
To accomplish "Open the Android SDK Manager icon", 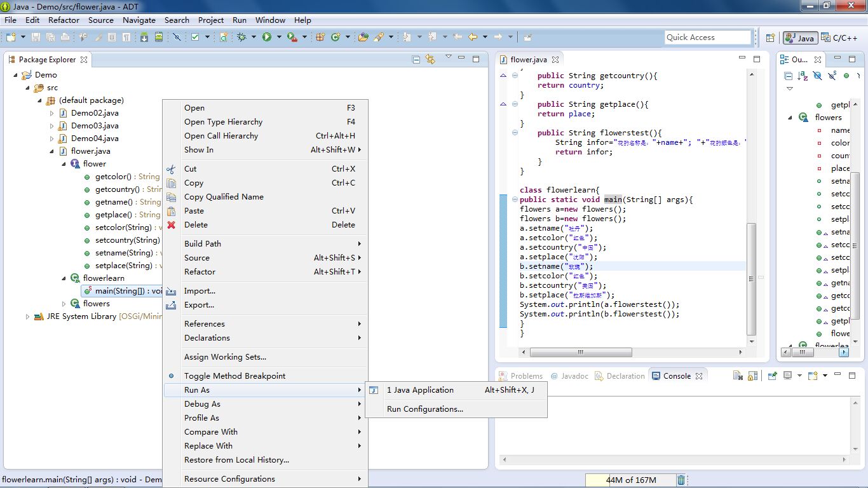I will 144,37.
